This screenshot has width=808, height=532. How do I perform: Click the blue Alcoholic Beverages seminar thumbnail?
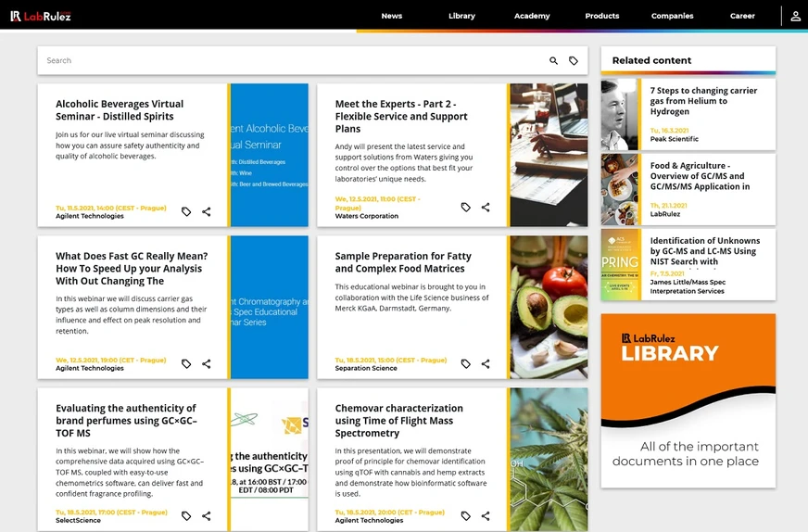tap(270, 155)
